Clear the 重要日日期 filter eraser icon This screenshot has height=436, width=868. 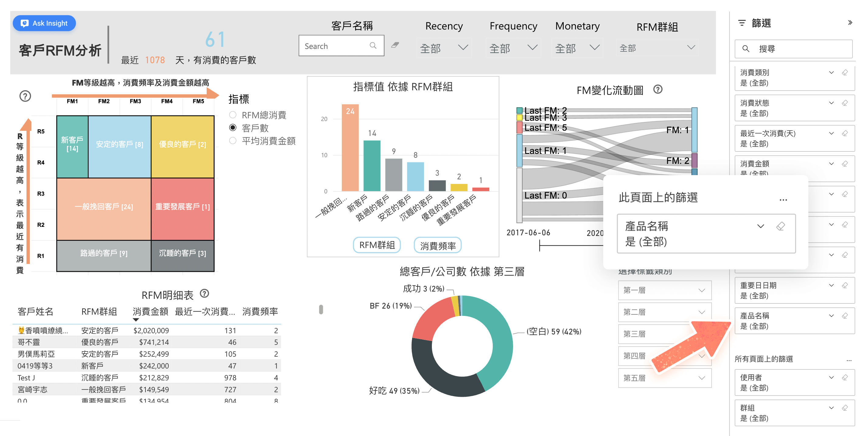point(845,285)
